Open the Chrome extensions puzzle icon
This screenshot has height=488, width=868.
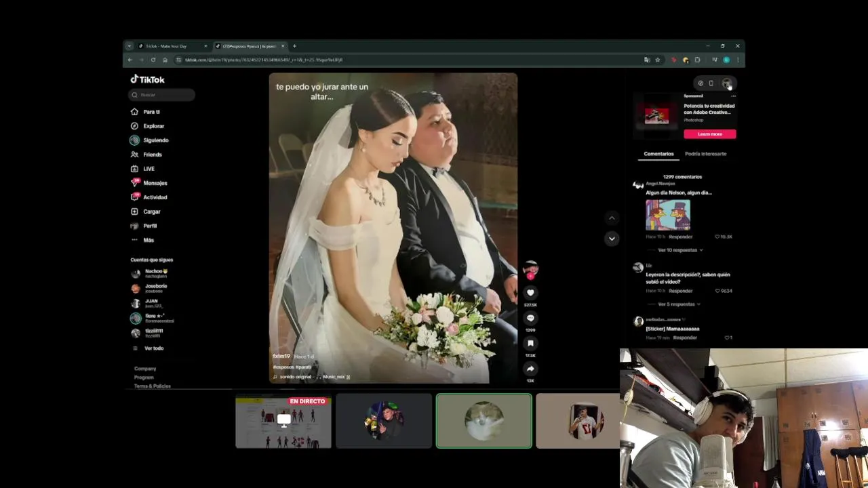pos(697,60)
